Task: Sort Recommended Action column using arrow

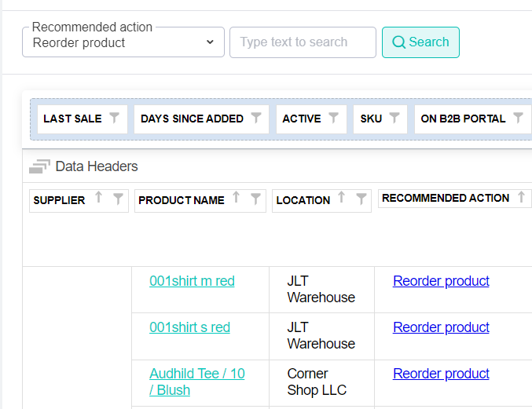Action: (520, 198)
